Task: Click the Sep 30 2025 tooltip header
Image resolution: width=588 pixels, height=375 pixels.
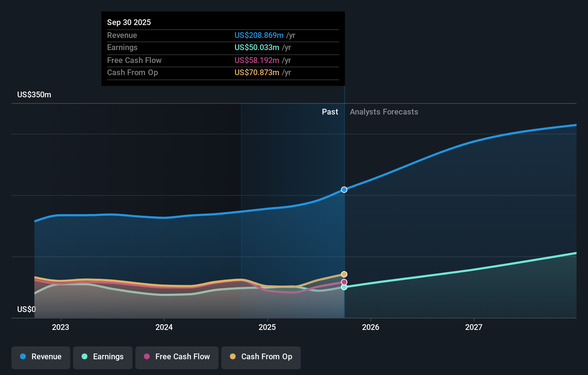Action: 129,22
